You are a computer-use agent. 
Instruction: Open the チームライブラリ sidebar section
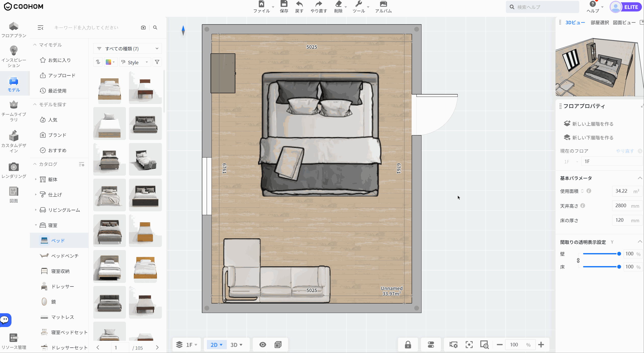14,111
